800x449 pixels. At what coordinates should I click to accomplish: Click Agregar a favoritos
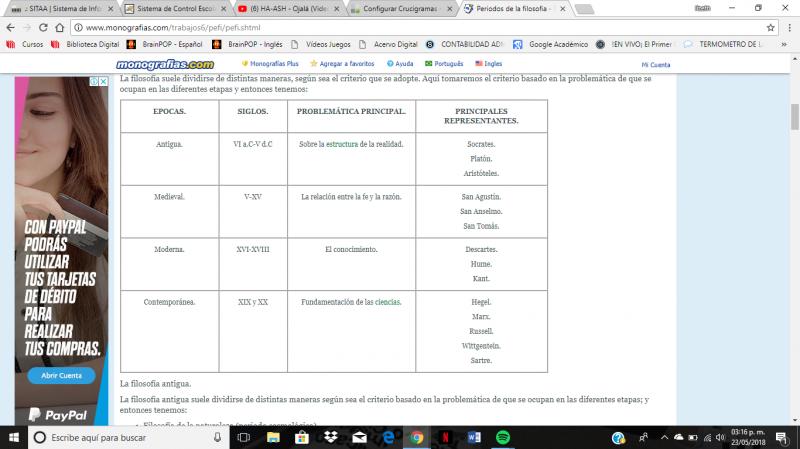(342, 64)
